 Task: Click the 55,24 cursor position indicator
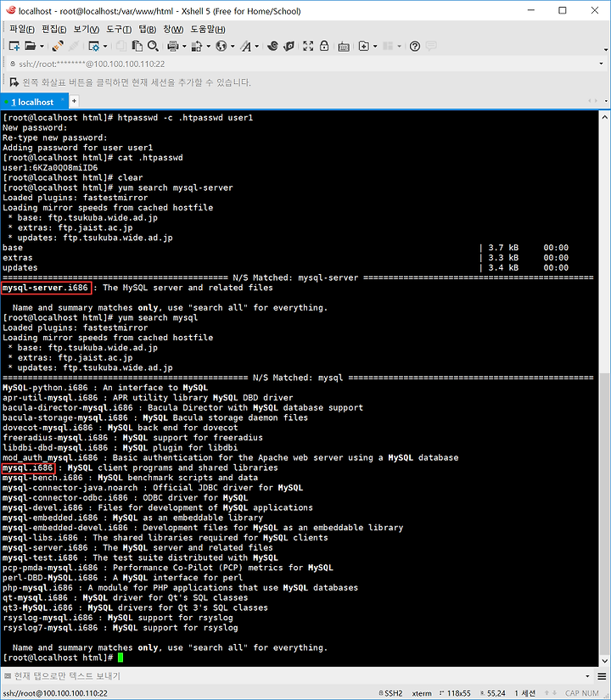493,693
